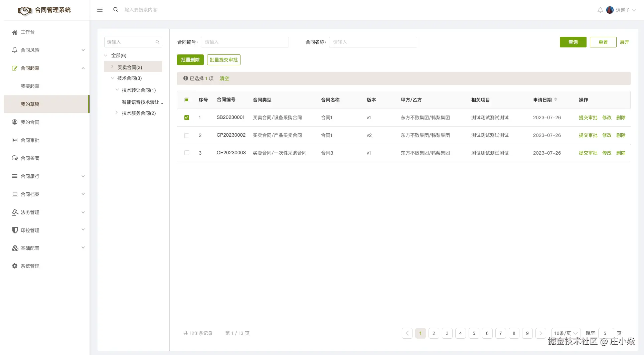Toggle the sidebar with the hamburger icon
This screenshot has height=355, width=644.
click(x=100, y=10)
